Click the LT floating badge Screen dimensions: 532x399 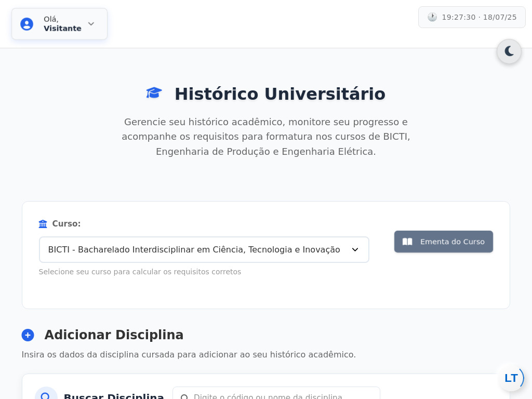pos(512,378)
